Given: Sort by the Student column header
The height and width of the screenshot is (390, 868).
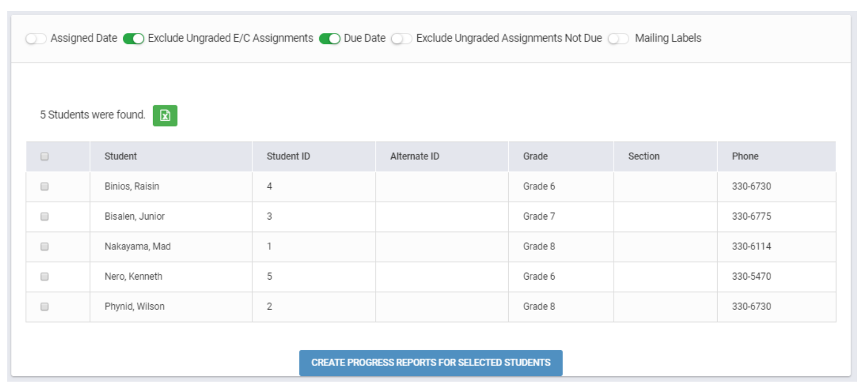Looking at the screenshot, I should coord(121,156).
